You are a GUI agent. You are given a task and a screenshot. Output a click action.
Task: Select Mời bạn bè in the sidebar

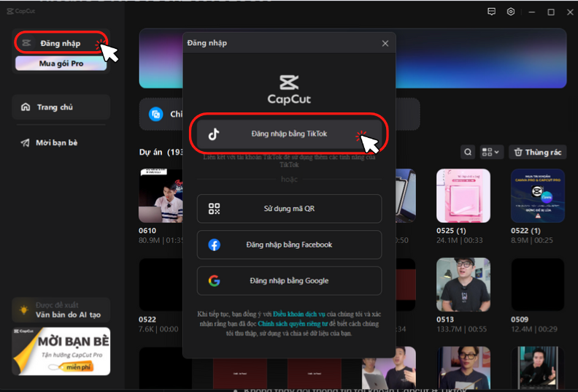click(61, 142)
